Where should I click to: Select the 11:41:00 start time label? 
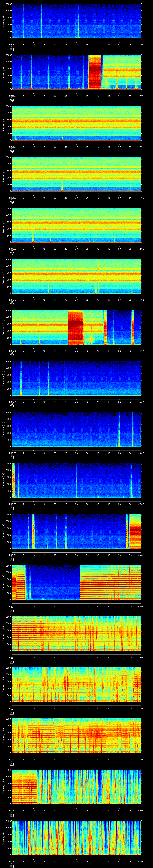click(12, 249)
